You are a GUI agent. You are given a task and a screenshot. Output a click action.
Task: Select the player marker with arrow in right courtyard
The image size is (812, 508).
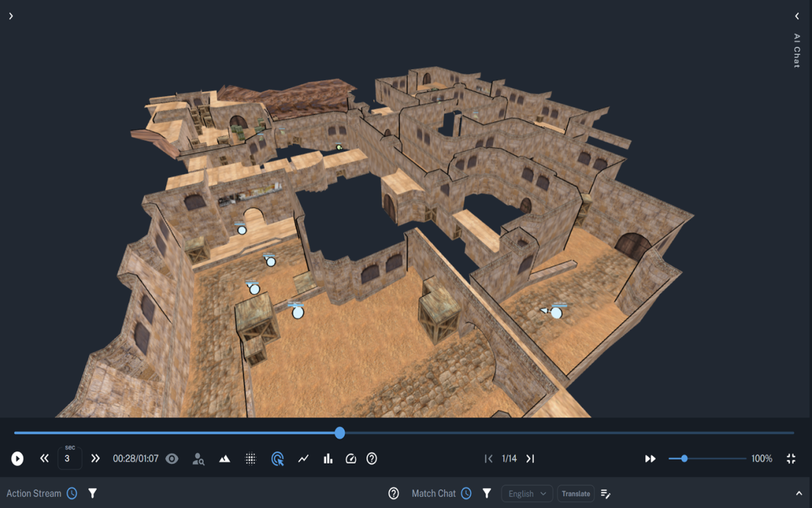click(x=556, y=312)
